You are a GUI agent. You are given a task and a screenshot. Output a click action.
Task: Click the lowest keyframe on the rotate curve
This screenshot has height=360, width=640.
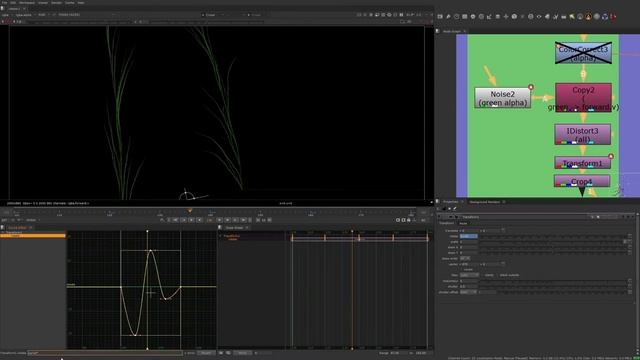[x=135, y=335]
